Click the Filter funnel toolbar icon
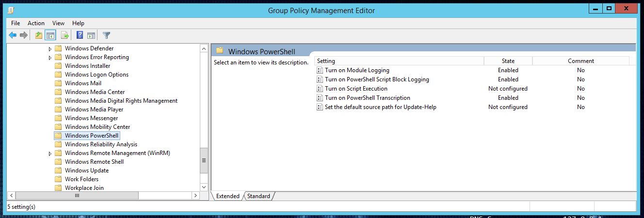Screen dimensions: 644x218 pos(107,35)
